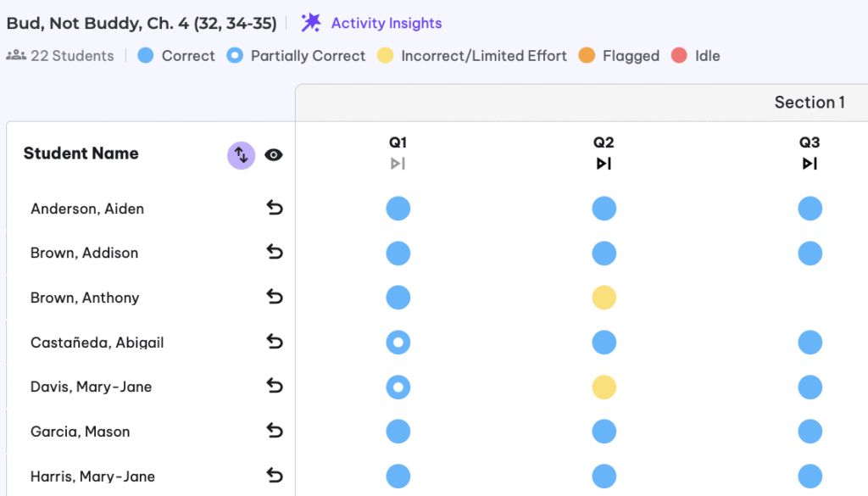Toggle the student name visibility eye icon
The width and height of the screenshot is (868, 496).
click(273, 155)
